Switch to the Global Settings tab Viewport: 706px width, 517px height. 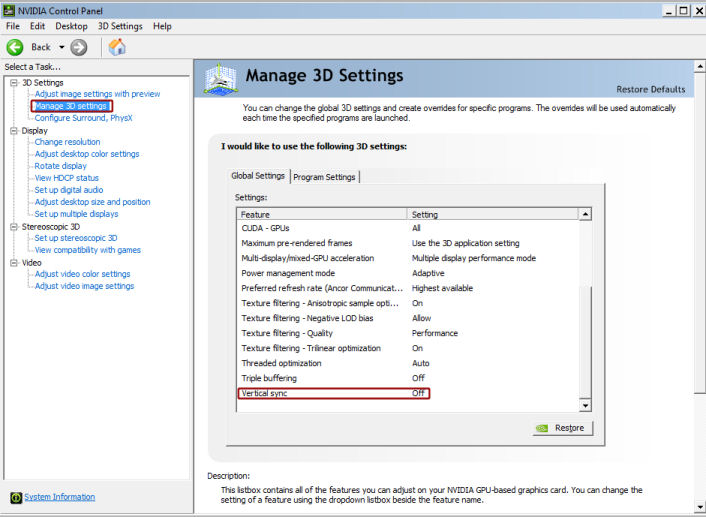pyautogui.click(x=258, y=176)
